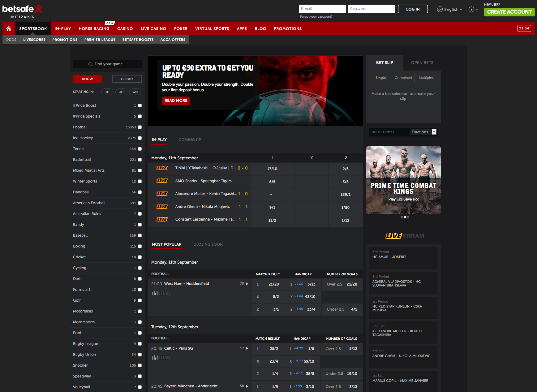Click the EN language globe icon
Viewport: 537px width, 392px height.
(440, 9)
